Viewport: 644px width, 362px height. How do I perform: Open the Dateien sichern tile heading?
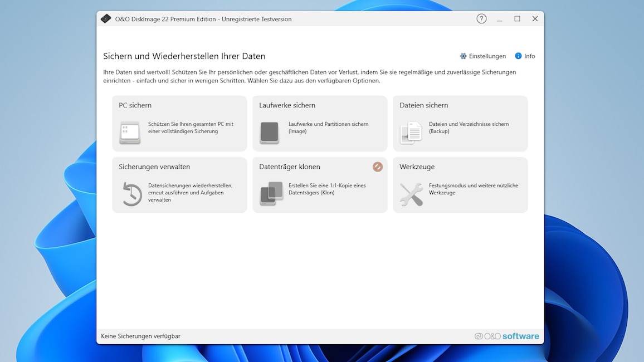[x=423, y=105]
